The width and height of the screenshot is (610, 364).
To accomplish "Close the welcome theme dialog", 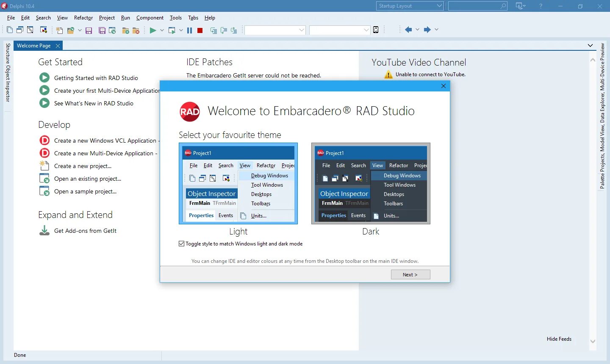I will [x=444, y=86].
